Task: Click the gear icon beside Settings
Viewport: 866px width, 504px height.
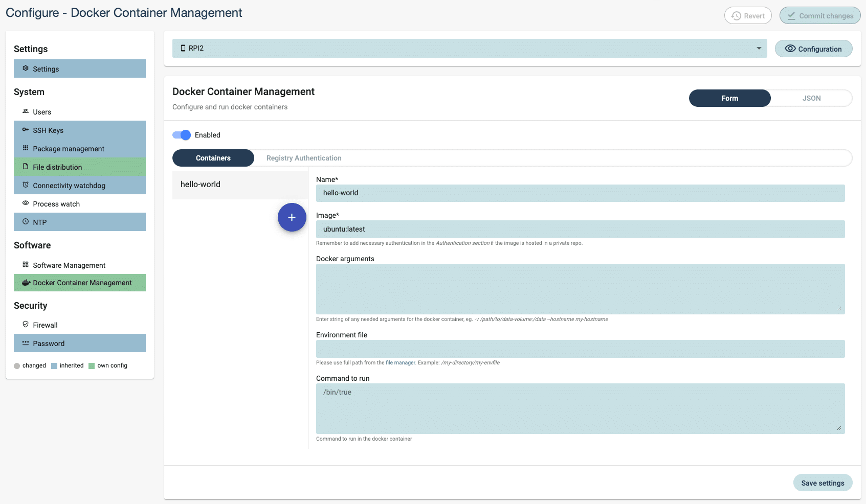Action: pyautogui.click(x=26, y=68)
